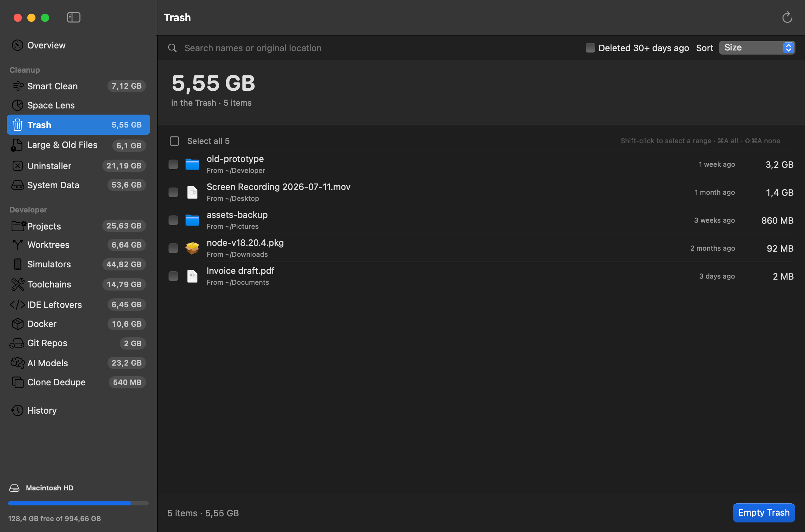Viewport: 805px width, 532px height.
Task: Click the assets-backup folder icon
Action: point(192,220)
